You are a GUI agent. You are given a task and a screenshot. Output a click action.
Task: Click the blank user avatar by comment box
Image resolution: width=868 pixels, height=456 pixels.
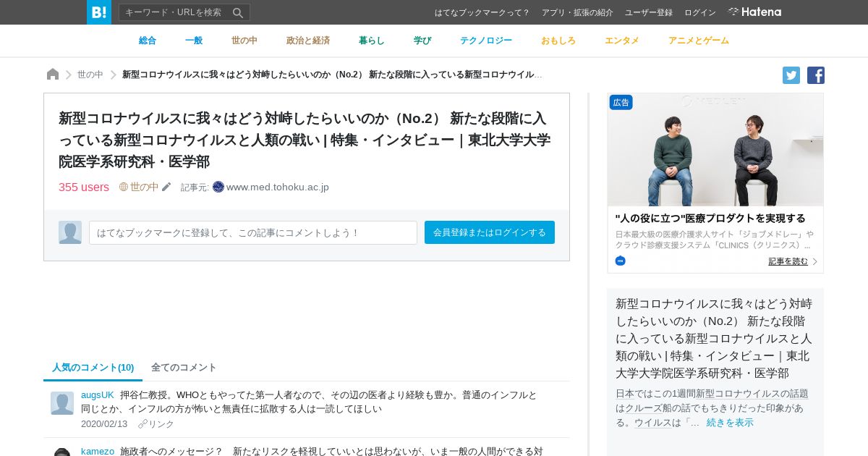pyautogui.click(x=70, y=232)
